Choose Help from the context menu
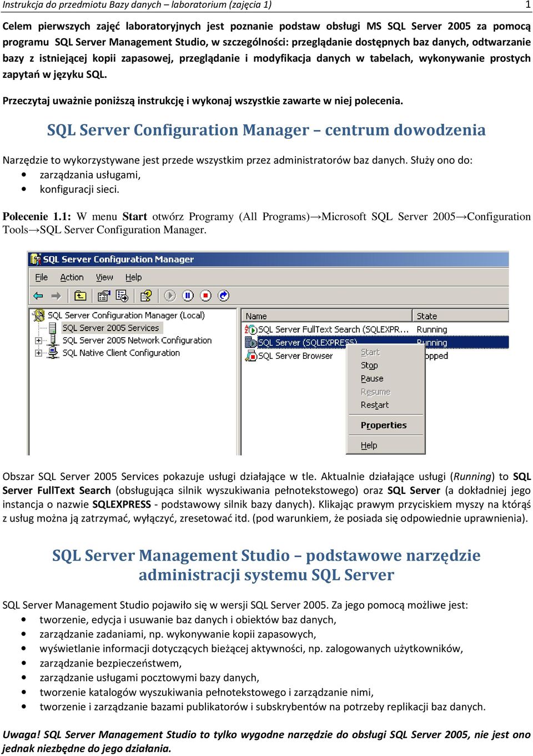 pos(369,445)
